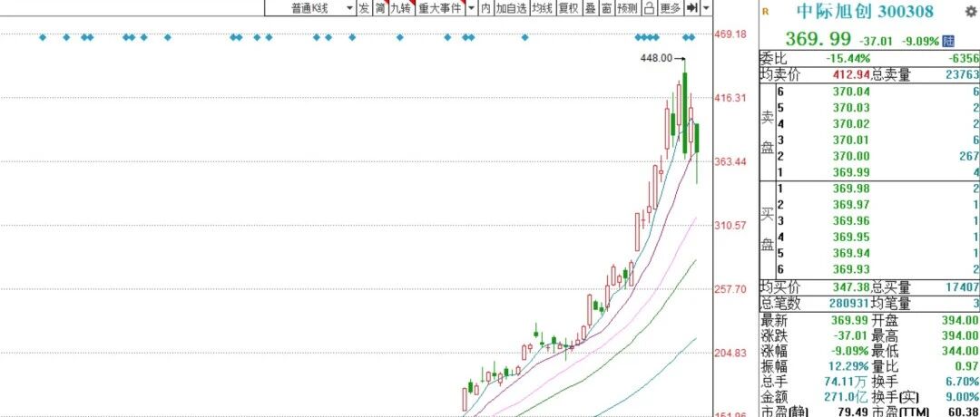Click the 窗 window button
980x417 pixels.
click(x=606, y=8)
